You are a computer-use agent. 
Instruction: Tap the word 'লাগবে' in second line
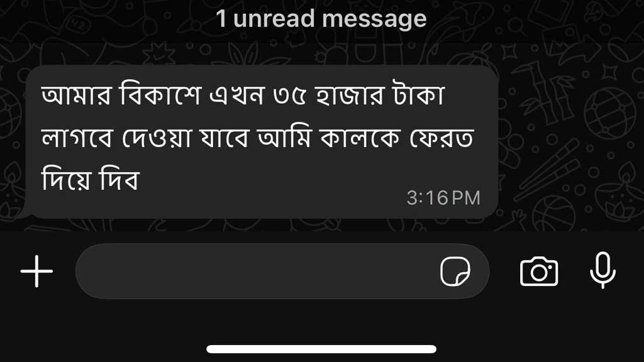tap(77, 138)
